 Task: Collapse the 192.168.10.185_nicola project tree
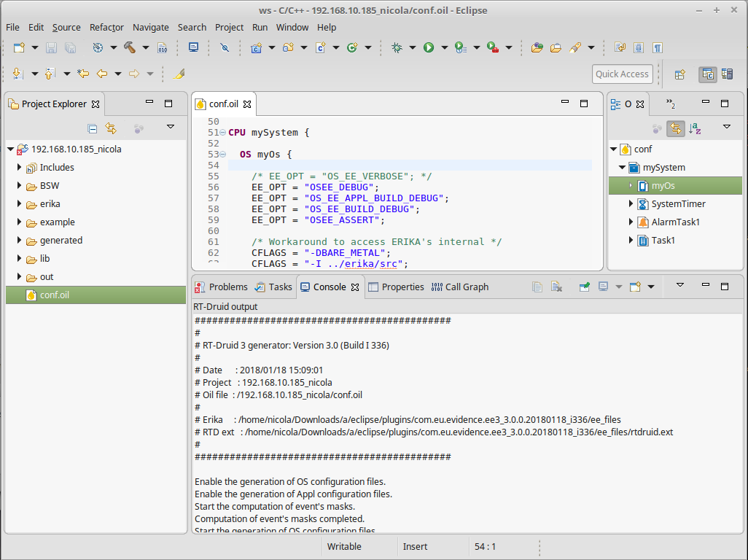pos(10,149)
